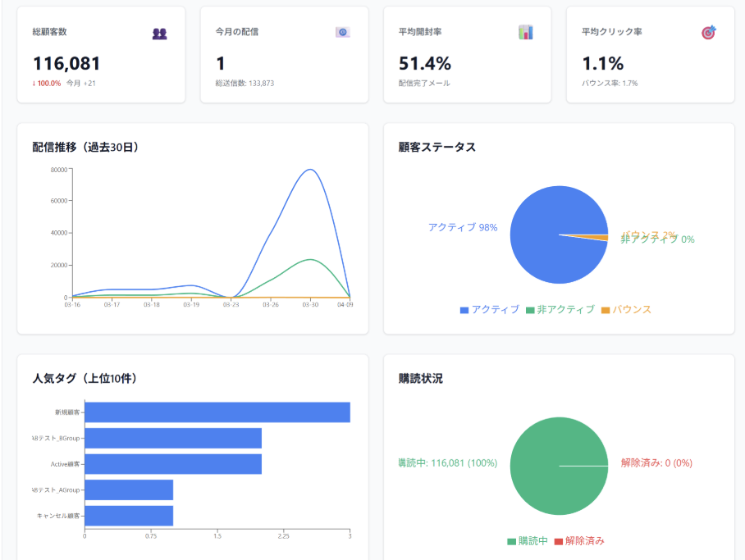
Task: Toggle the 非アクティブ series in the pie legend
Action: 563,310
